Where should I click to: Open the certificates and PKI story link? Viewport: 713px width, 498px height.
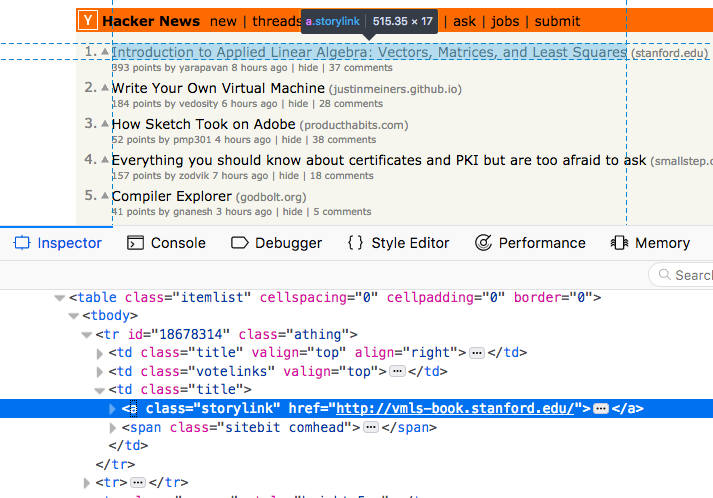pyautogui.click(x=379, y=160)
